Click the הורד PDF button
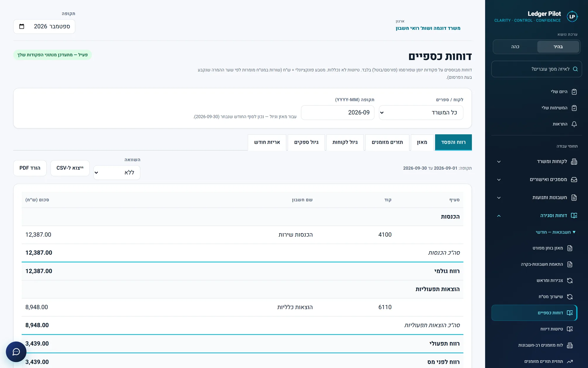The width and height of the screenshot is (588, 368). click(30, 168)
